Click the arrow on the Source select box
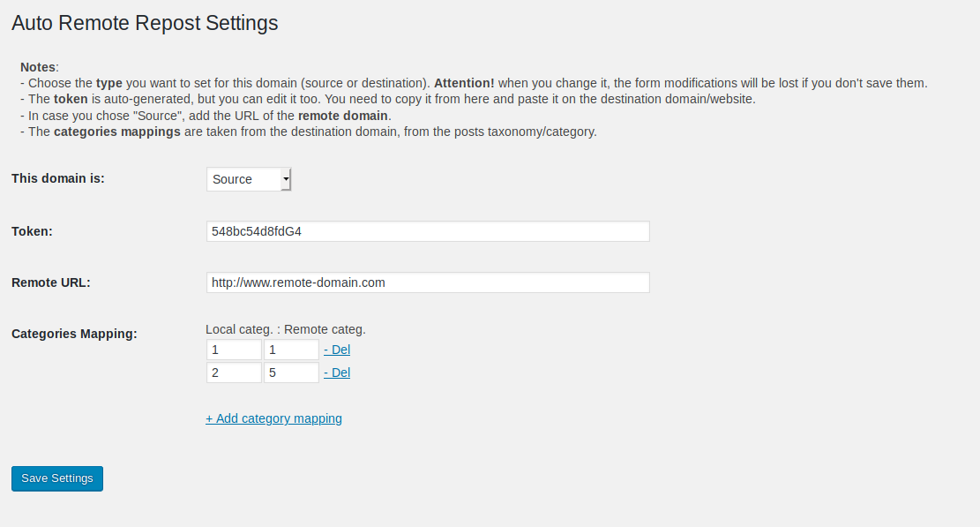980x527 pixels. click(286, 179)
